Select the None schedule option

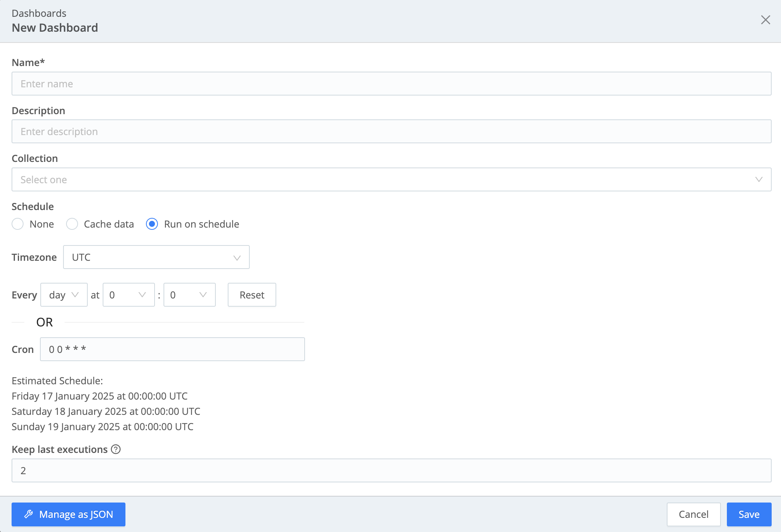(x=18, y=224)
